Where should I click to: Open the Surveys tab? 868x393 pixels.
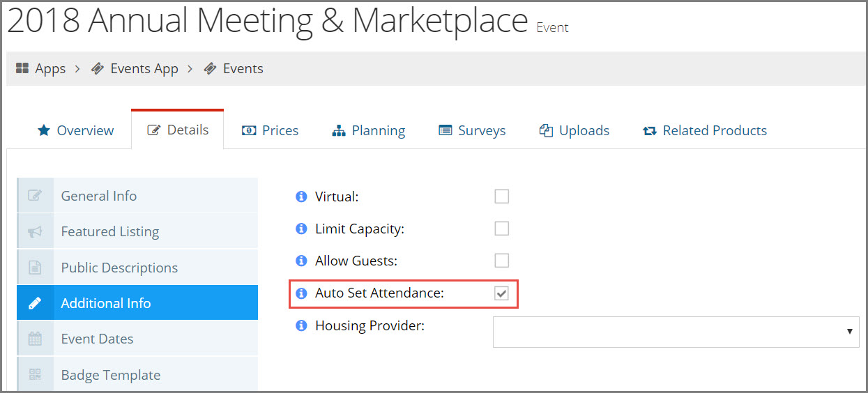(x=472, y=130)
